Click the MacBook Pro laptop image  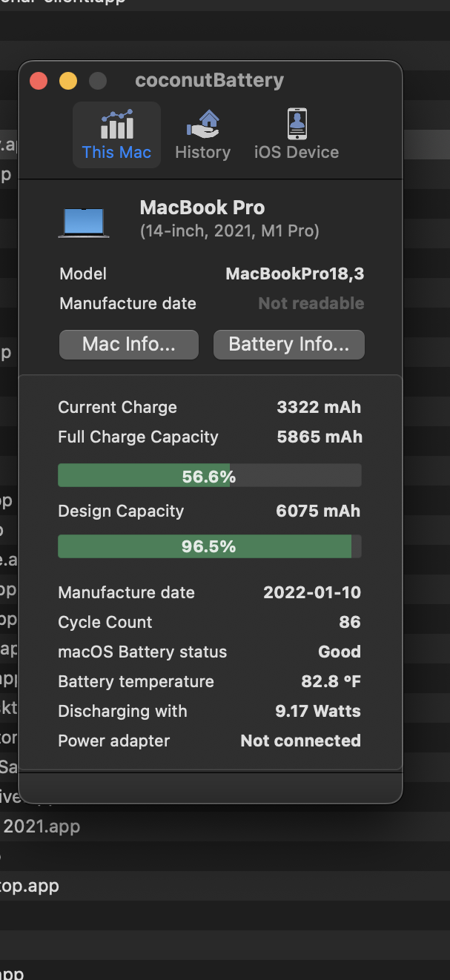click(84, 222)
